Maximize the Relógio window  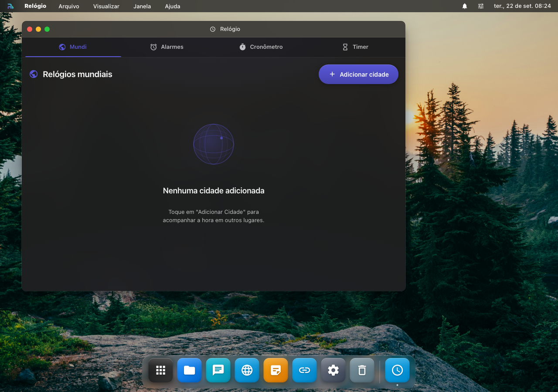47,29
